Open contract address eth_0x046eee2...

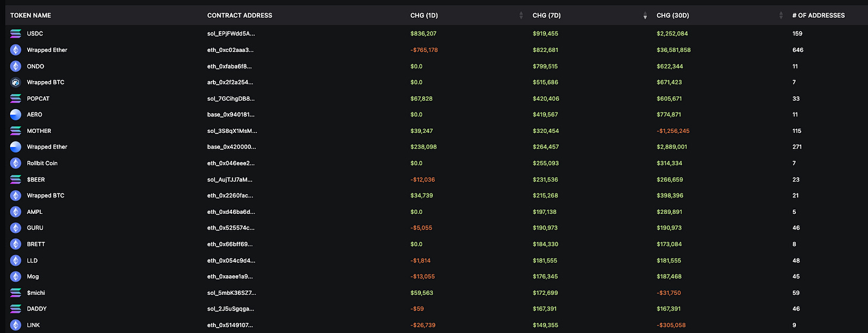tap(231, 163)
